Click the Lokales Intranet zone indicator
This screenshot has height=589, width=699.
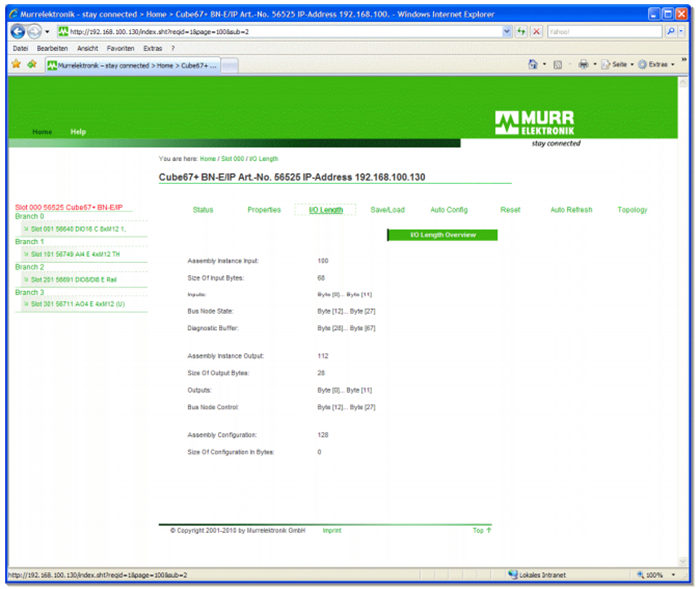(537, 575)
